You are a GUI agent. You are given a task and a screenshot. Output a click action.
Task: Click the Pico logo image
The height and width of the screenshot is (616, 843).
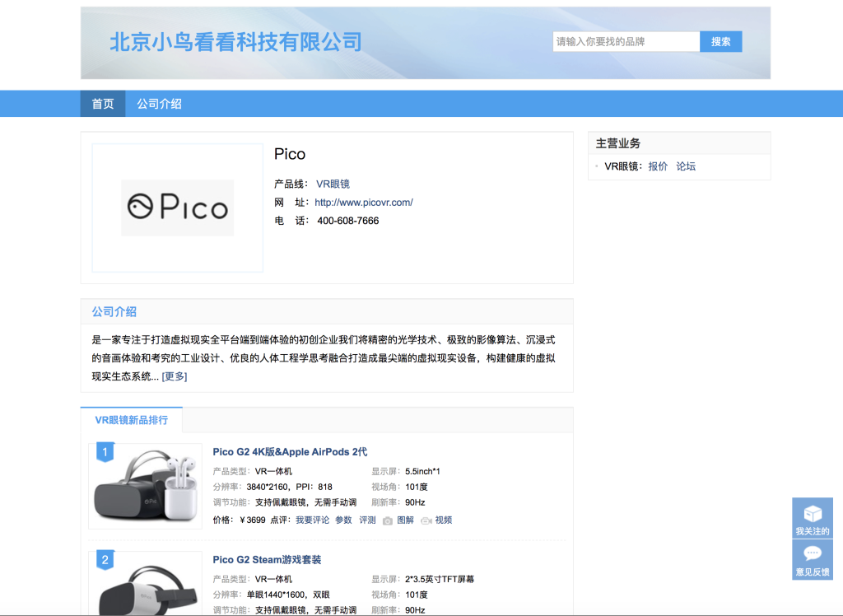click(x=178, y=208)
